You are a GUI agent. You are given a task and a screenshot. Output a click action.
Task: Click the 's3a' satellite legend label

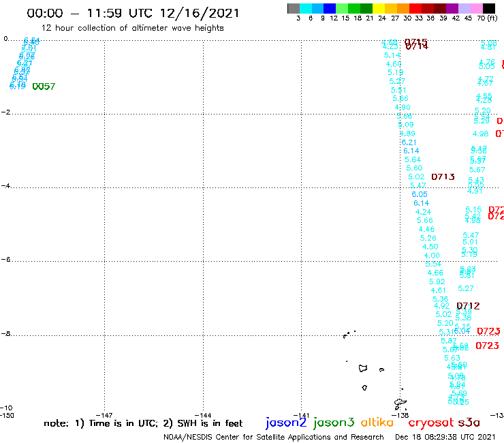469,423
